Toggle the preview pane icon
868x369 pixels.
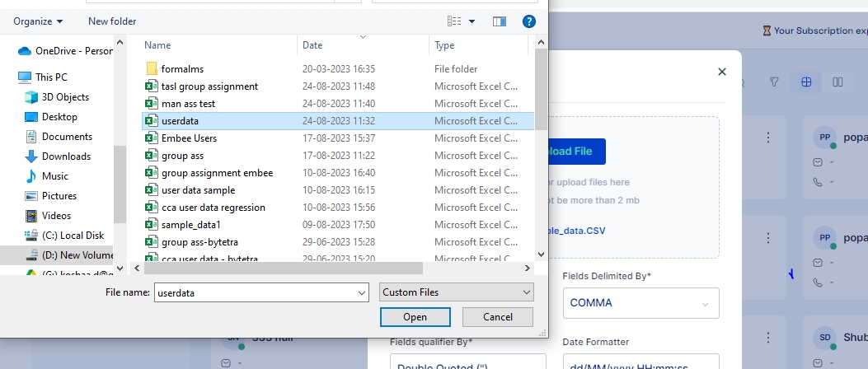pyautogui.click(x=499, y=21)
